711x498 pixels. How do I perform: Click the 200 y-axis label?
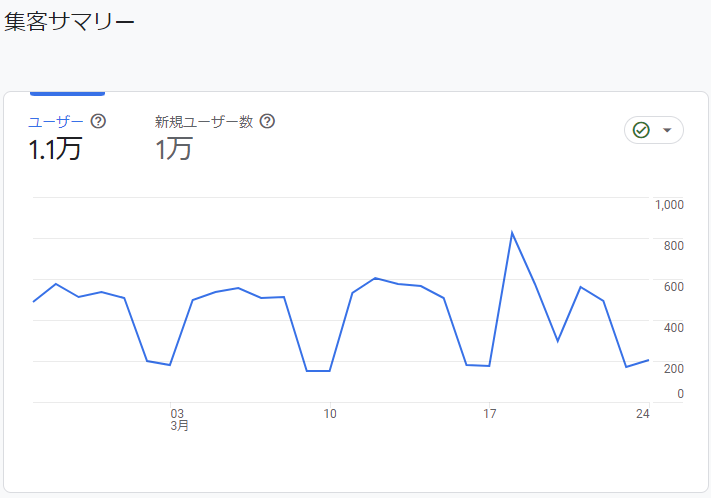tap(672, 369)
